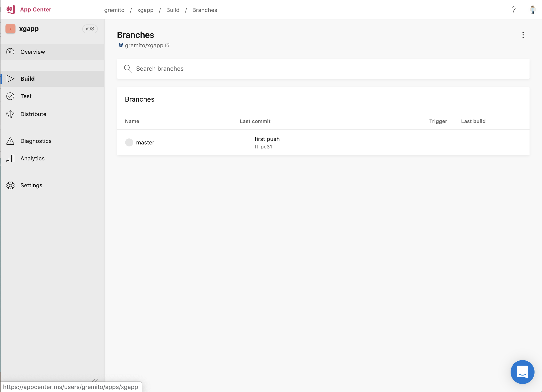Open the user avatar profile menu
Image resolution: width=542 pixels, height=392 pixels.
tap(533, 10)
